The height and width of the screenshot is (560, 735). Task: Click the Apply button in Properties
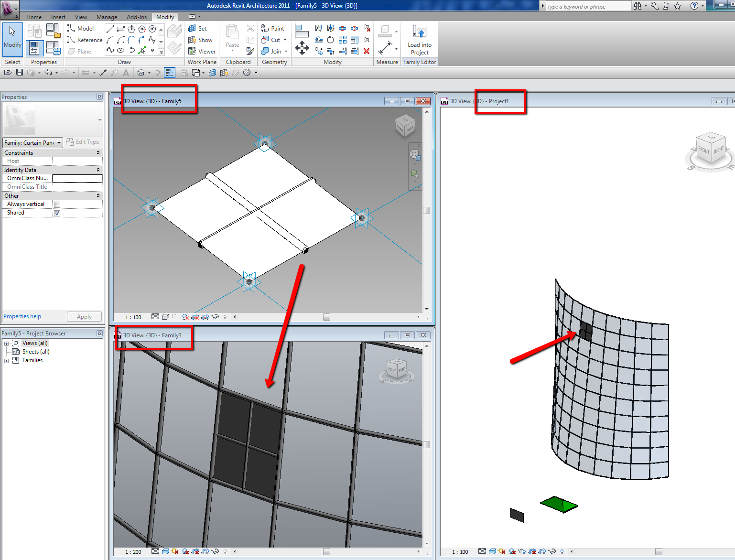tap(84, 317)
